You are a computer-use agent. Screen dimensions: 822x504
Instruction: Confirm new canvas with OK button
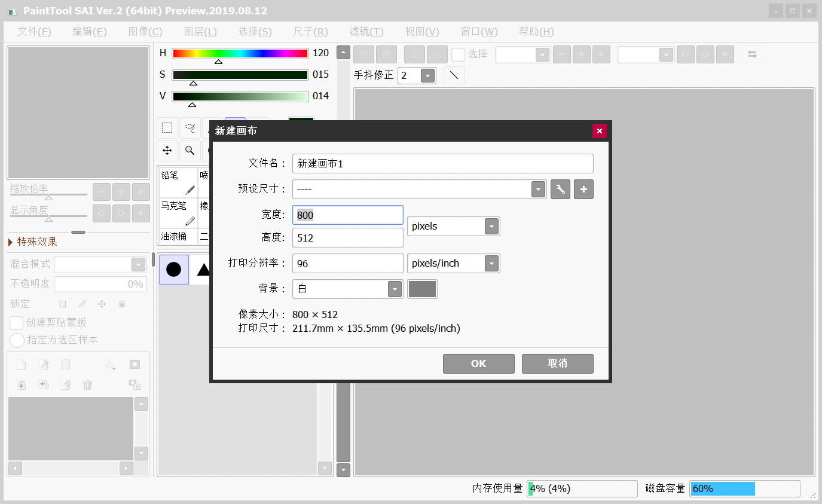click(x=479, y=364)
